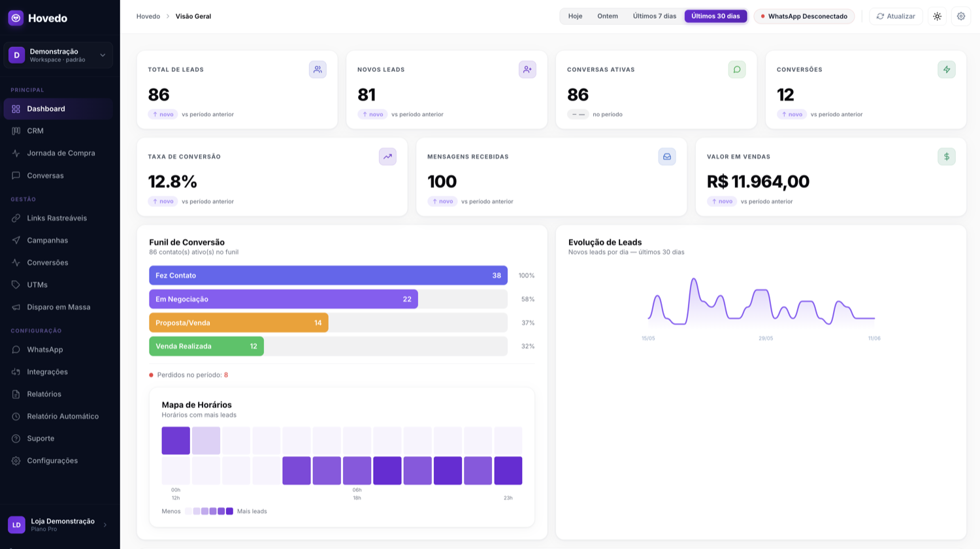Open Dashboard menu item

[x=58, y=109]
